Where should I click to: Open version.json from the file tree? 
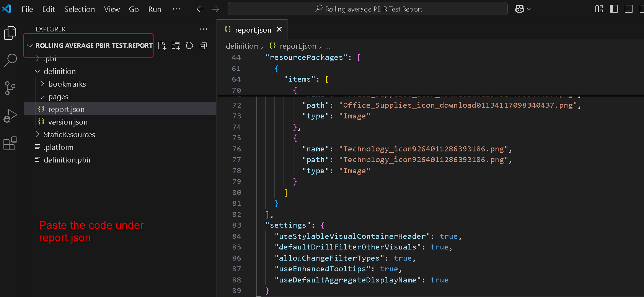coord(67,122)
